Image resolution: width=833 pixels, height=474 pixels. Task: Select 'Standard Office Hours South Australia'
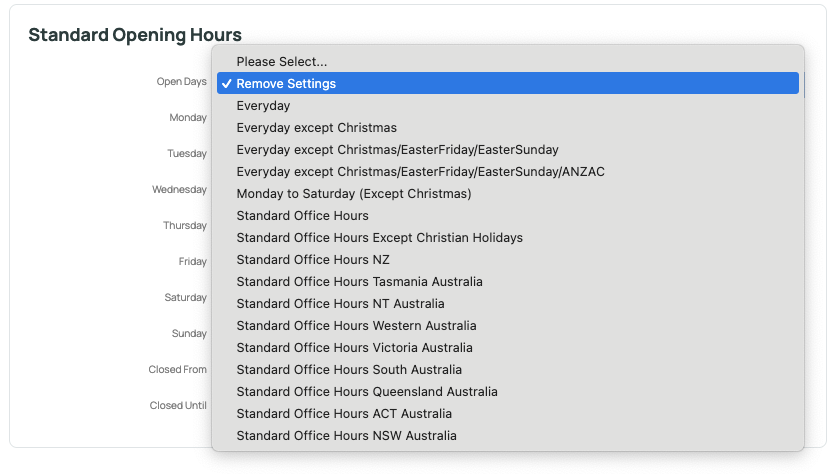508,369
